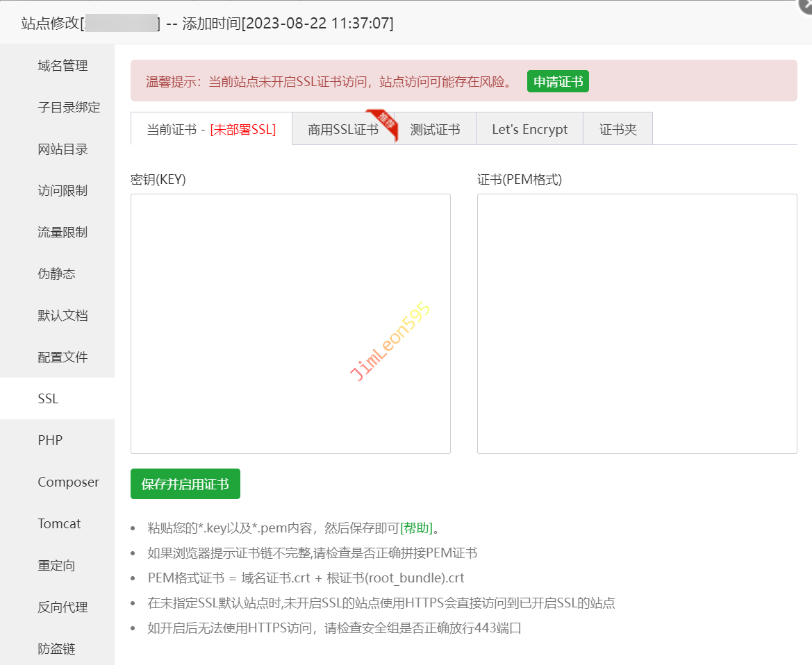Screen dimensions: 812x665
Task: Open Composer settings
Action: point(68,482)
